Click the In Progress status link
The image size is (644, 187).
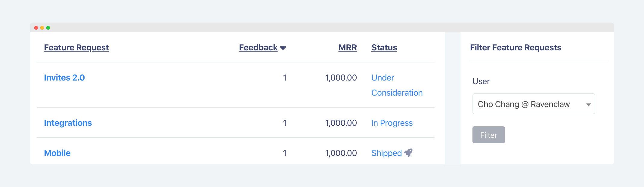click(x=392, y=123)
